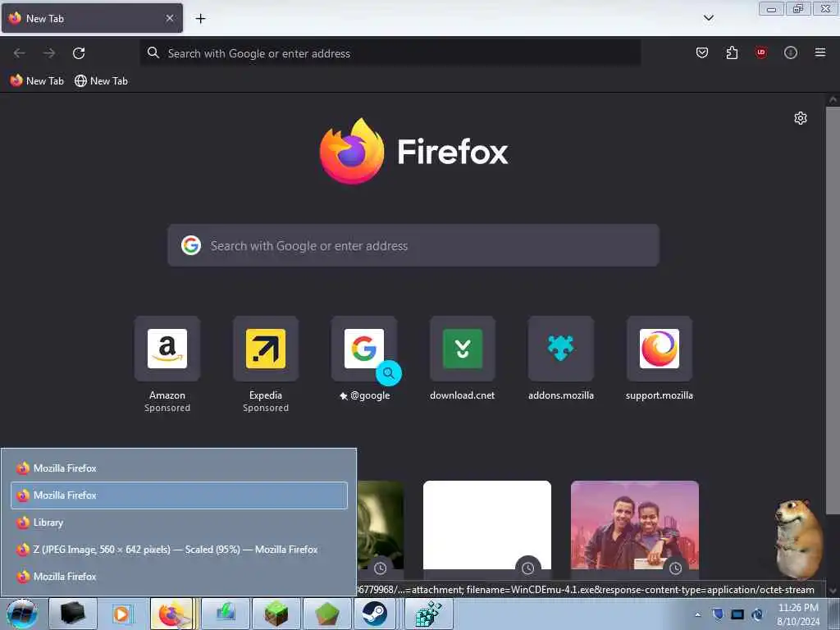Screen dimensions: 840x630
Task: Select last Mozilla Firefox window in list
Action: [179, 577]
